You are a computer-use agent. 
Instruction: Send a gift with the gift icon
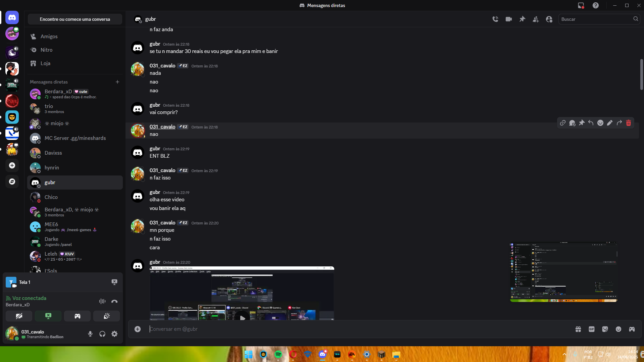(x=578, y=329)
